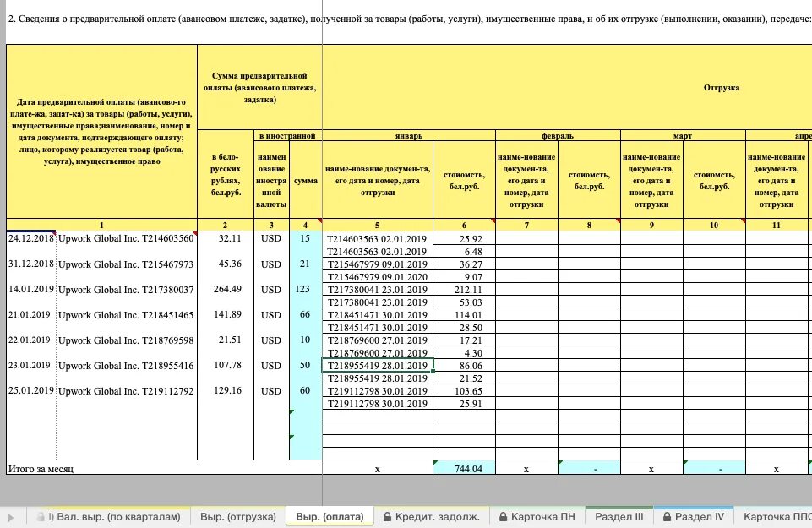Select date cell 25.01.2019
This screenshot has height=528, width=812.
(x=31, y=390)
